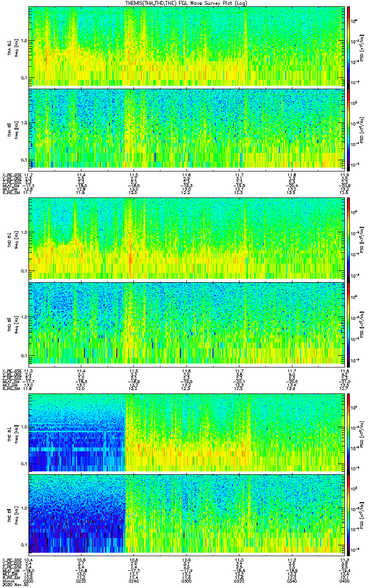Click the 'R_RE_SM' row label below THD panels

[11, 388]
